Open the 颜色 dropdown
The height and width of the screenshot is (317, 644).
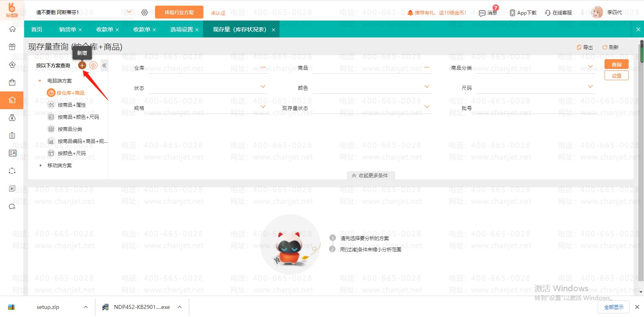427,87
